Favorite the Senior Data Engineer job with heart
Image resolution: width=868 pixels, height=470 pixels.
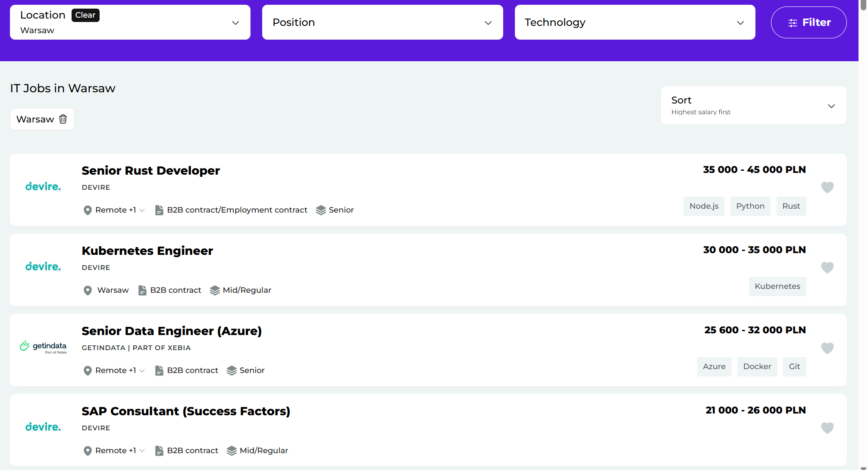click(x=827, y=348)
